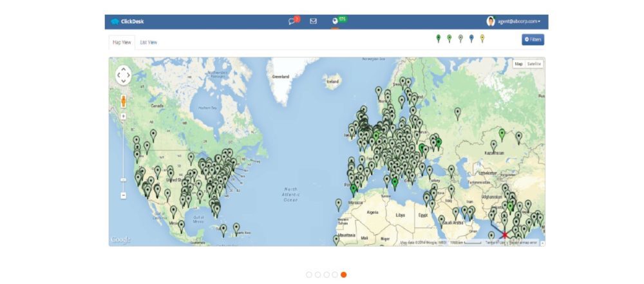The height and width of the screenshot is (284, 644).
Task: Click the map pan control circle
Action: 123,75
